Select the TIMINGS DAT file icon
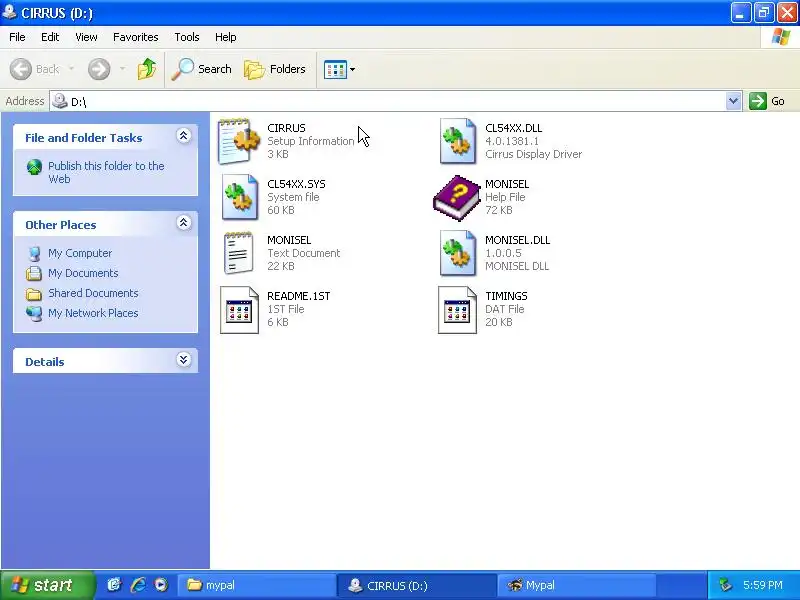 tap(457, 310)
